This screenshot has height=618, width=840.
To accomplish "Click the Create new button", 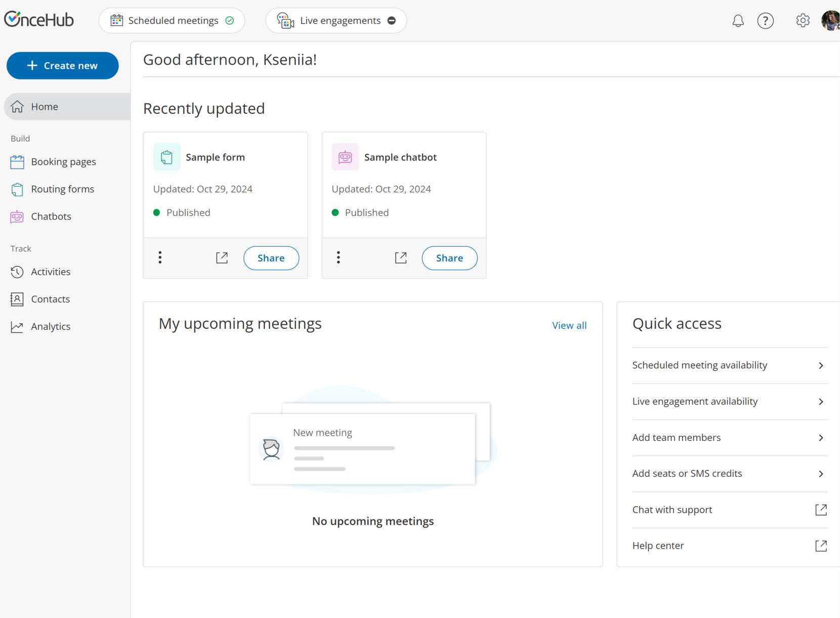I will click(x=62, y=65).
